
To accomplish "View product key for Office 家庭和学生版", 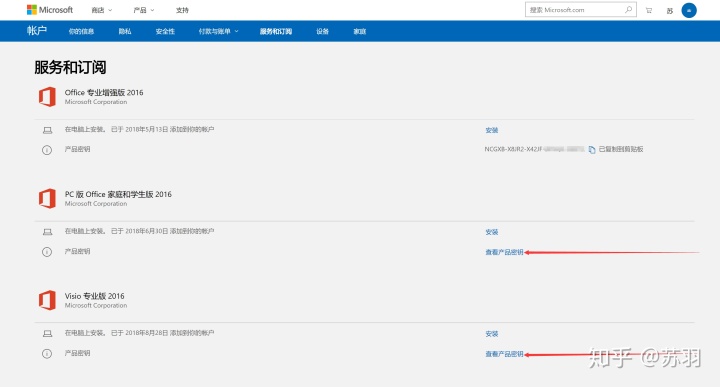I will (504, 252).
